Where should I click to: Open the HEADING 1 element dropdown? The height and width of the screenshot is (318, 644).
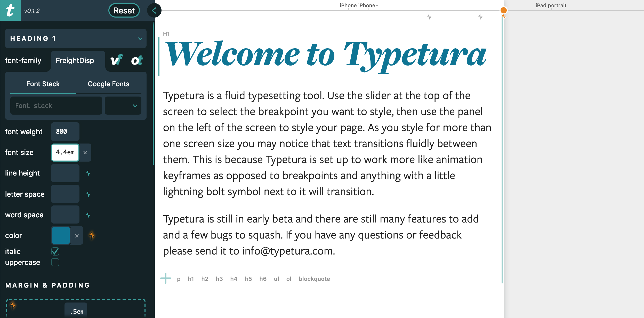point(76,38)
